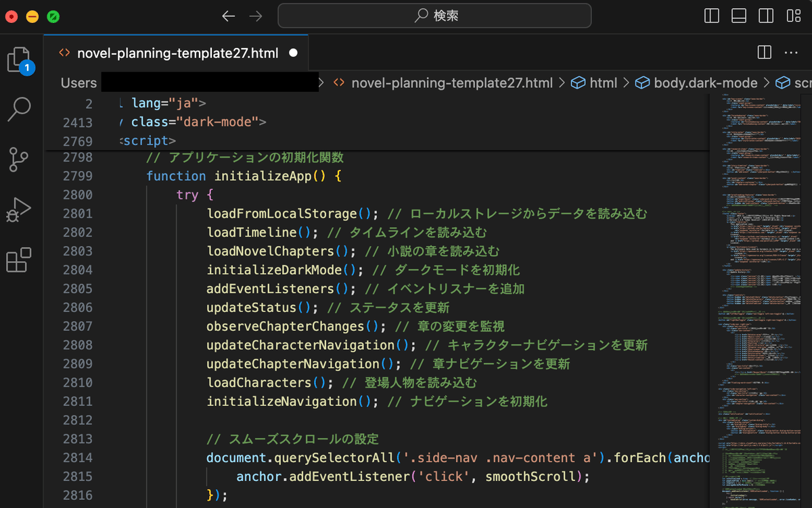
Task: Open the Explorer view in the activity bar
Action: click(20, 61)
